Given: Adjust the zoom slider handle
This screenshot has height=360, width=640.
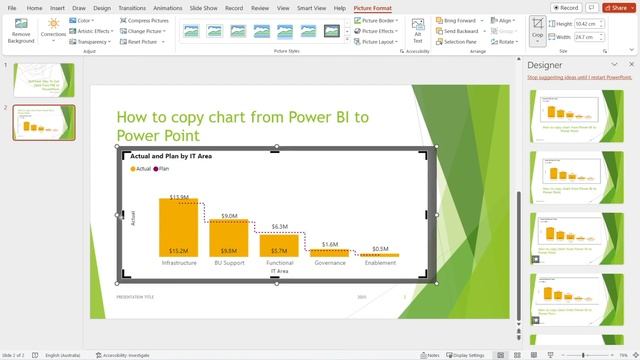Looking at the screenshot, I should (x=583, y=355).
